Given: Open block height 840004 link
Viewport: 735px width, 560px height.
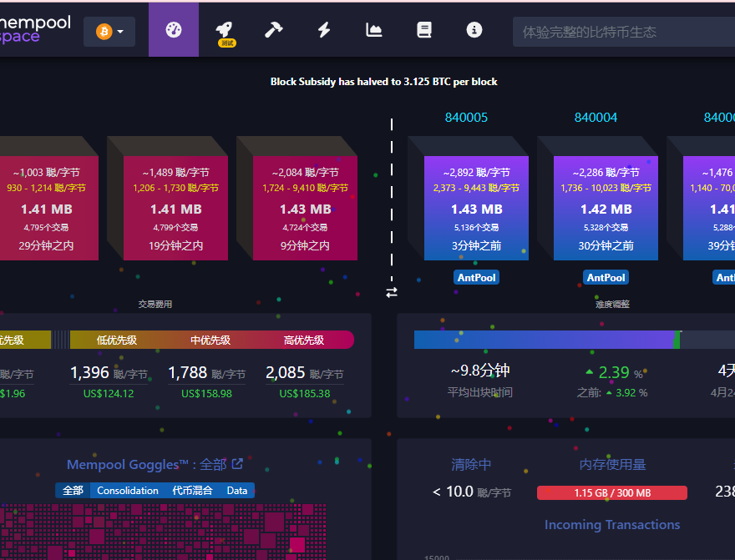Looking at the screenshot, I should pos(596,118).
